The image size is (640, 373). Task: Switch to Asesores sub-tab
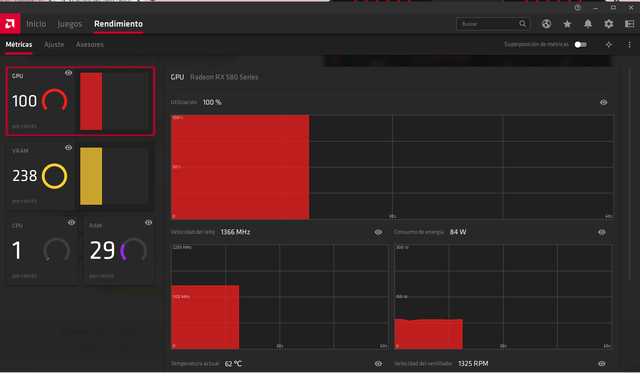(x=90, y=44)
